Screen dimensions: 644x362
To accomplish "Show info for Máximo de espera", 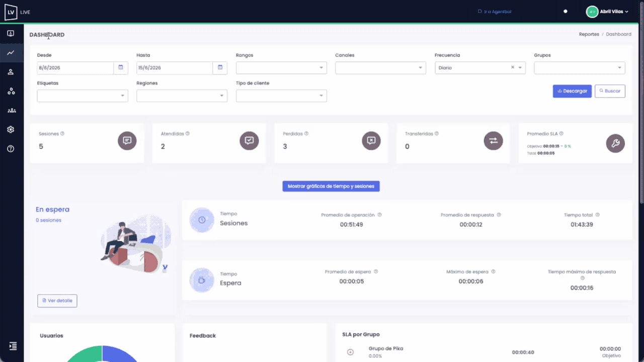I will [x=494, y=271].
